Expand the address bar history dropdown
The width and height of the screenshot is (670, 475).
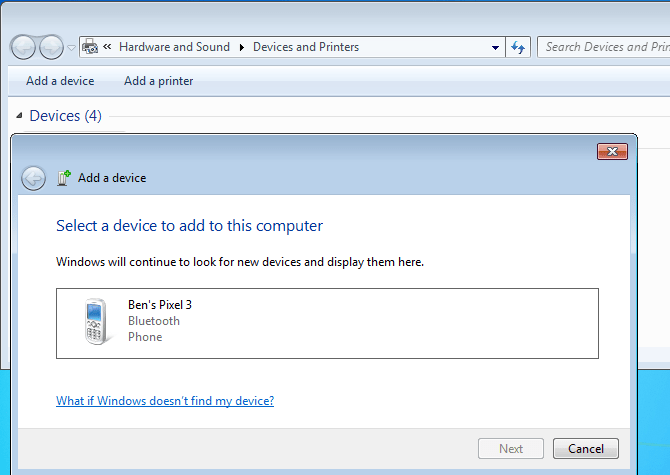click(x=496, y=47)
